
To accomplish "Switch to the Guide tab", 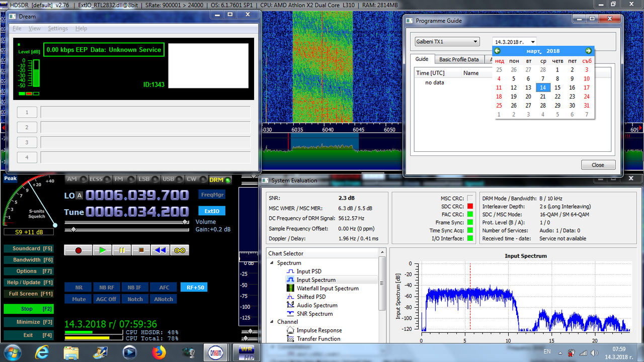I will (422, 59).
